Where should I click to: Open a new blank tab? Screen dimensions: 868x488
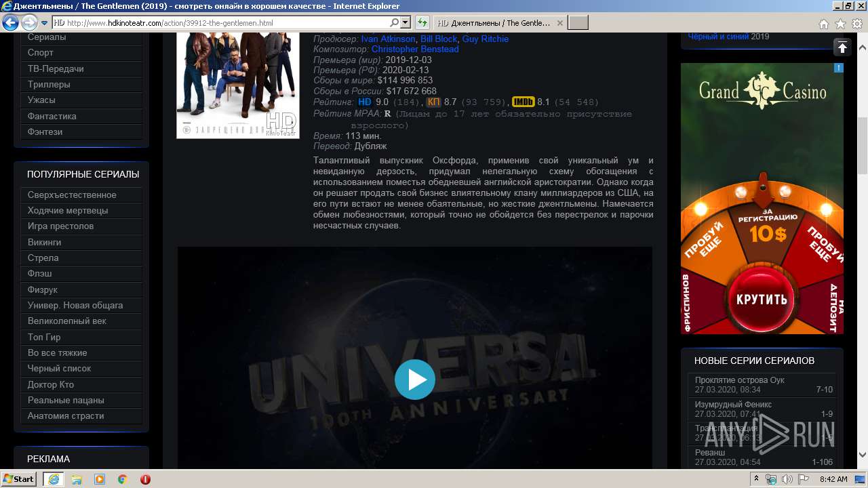coord(578,23)
